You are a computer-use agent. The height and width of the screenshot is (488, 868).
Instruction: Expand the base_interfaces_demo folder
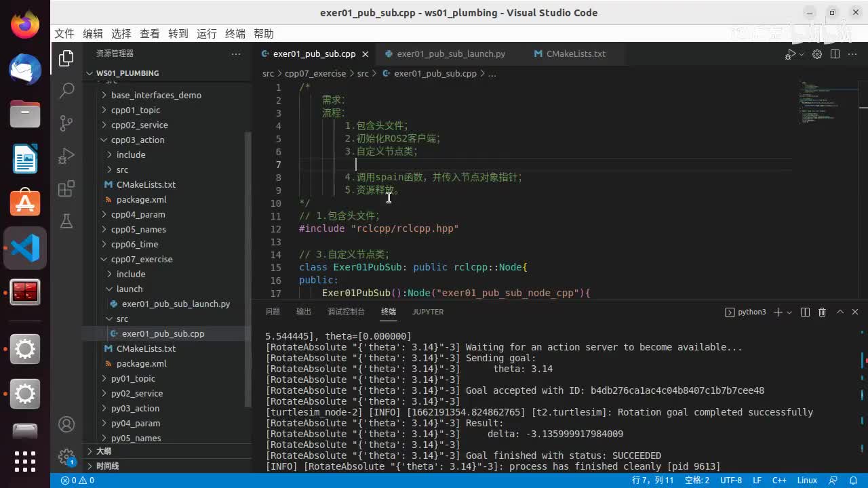[156, 95]
